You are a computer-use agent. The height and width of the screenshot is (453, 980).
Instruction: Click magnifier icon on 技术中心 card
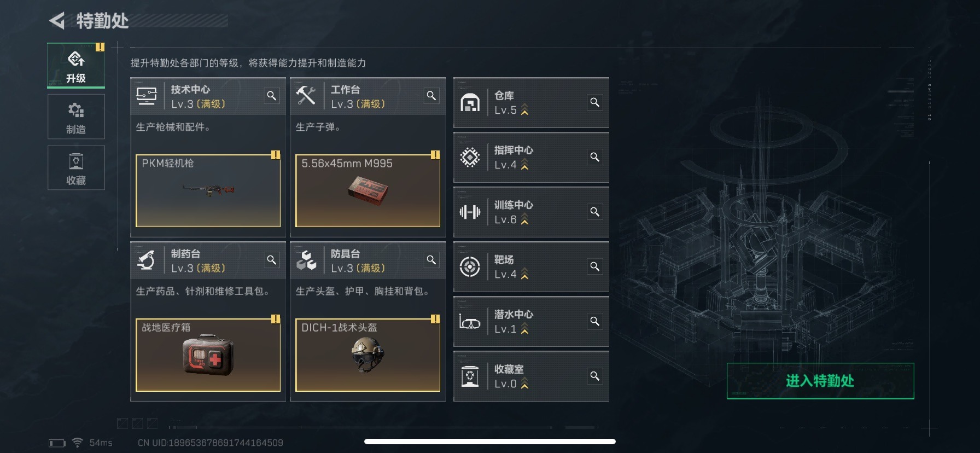click(x=272, y=96)
